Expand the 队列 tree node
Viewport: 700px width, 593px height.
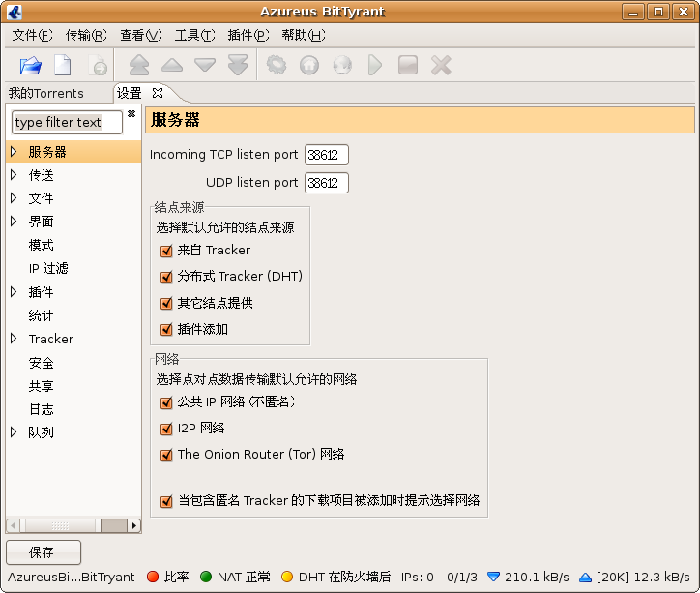coord(14,432)
